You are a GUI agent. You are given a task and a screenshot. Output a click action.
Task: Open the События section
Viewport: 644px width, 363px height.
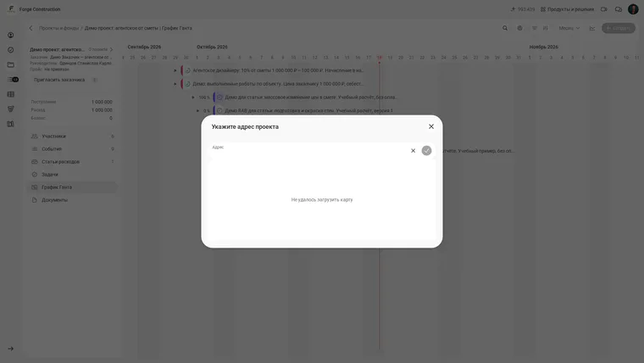coord(73,148)
